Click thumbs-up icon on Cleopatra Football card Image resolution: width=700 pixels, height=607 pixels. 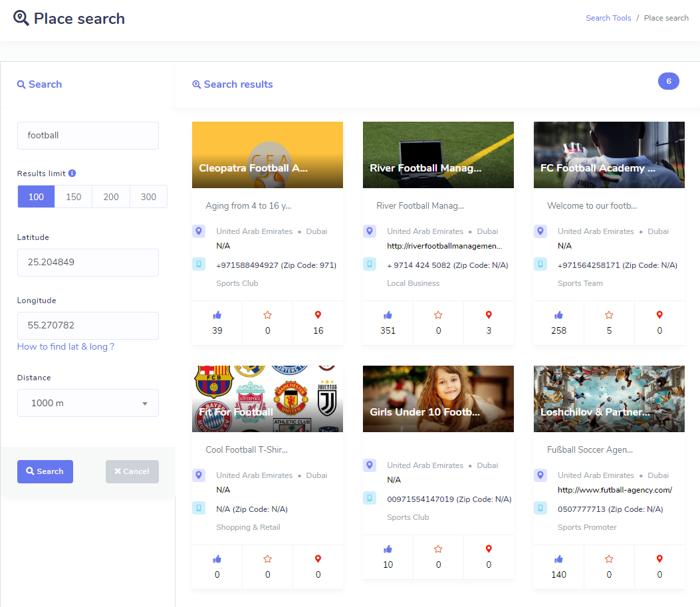tap(217, 315)
